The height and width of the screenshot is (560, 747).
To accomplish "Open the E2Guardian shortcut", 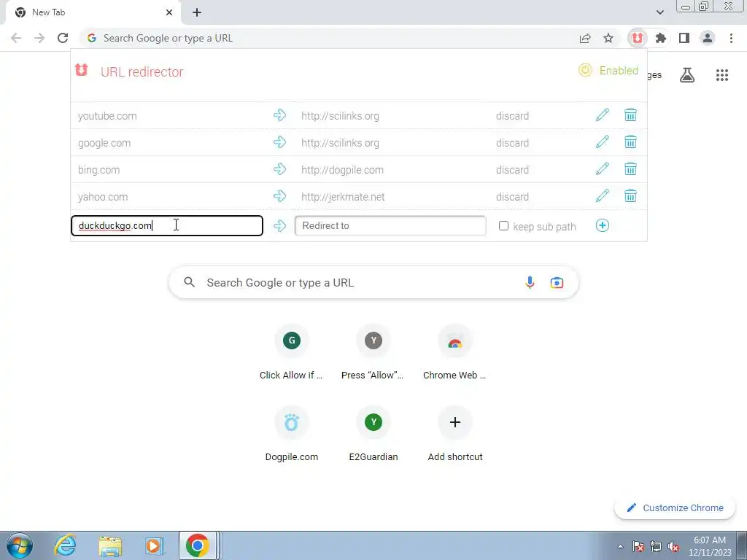I will (x=373, y=435).
